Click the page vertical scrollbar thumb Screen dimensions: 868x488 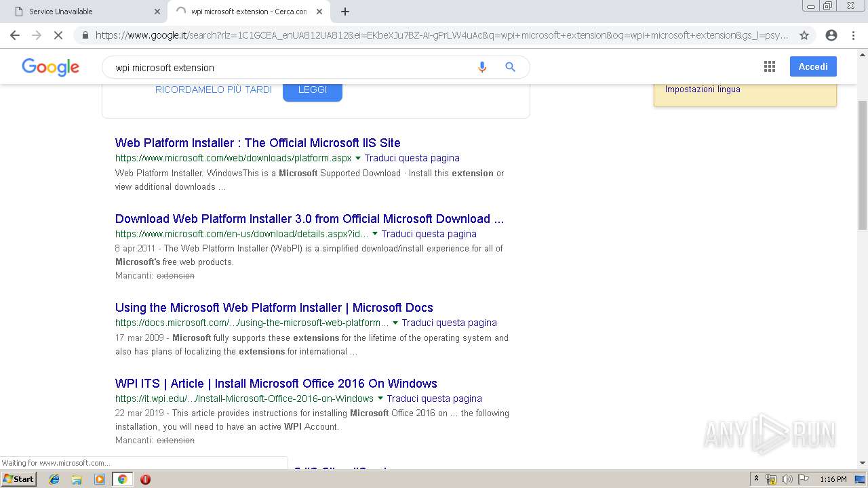[863, 165]
